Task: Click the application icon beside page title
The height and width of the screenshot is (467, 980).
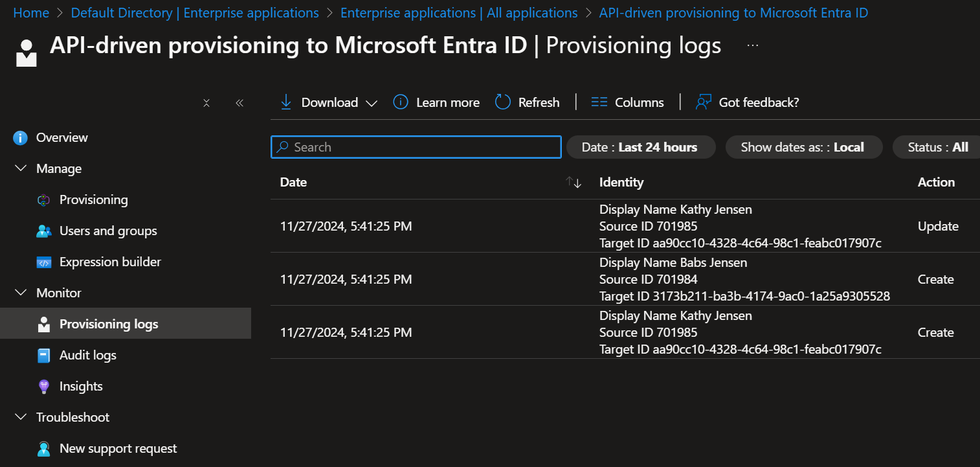Action: pos(27,52)
